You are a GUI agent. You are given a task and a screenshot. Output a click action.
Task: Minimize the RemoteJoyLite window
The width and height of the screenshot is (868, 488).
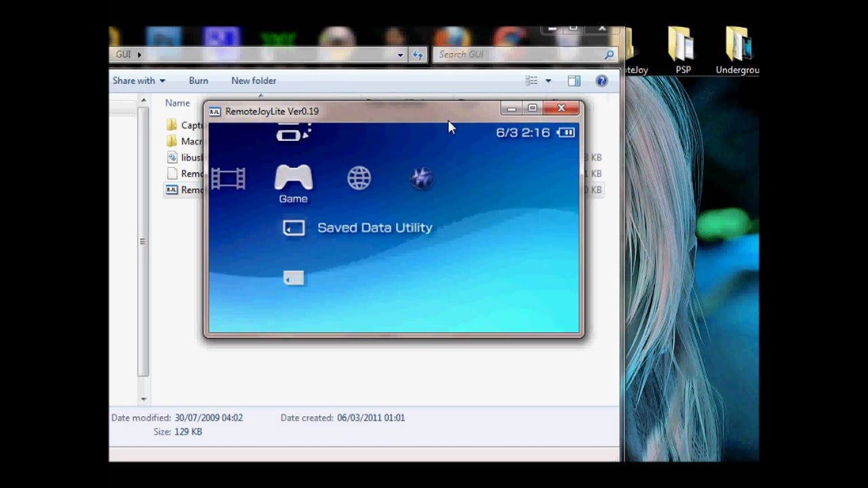(512, 108)
